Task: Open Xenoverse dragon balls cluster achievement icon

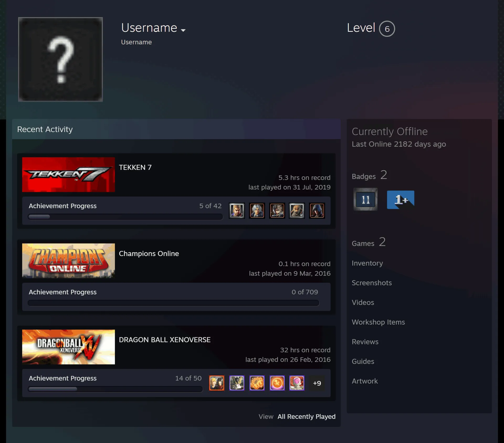Action: 257,383
